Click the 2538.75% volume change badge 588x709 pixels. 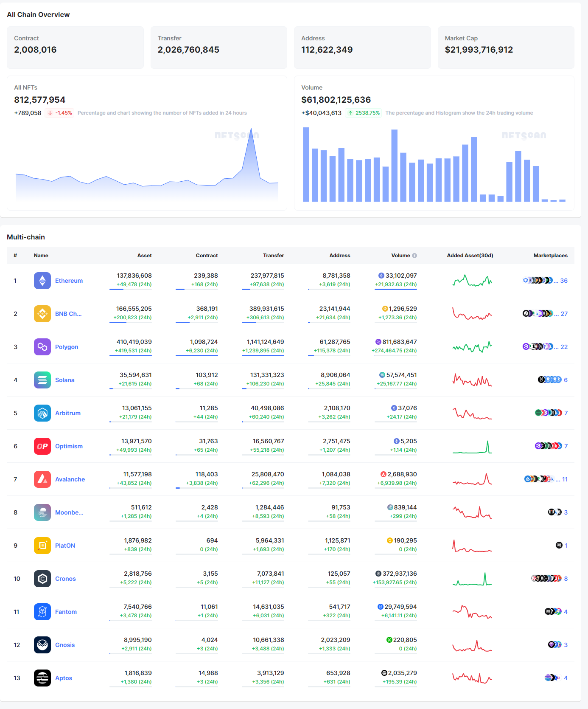click(x=364, y=113)
